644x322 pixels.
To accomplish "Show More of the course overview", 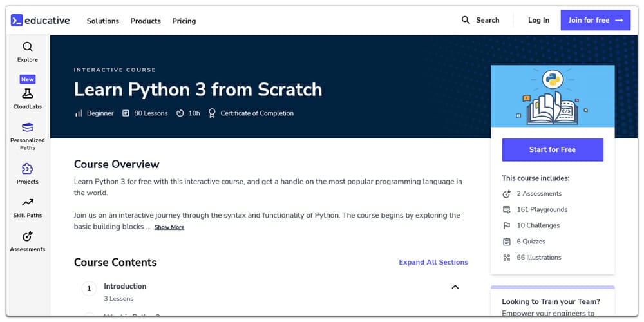I will click(169, 227).
